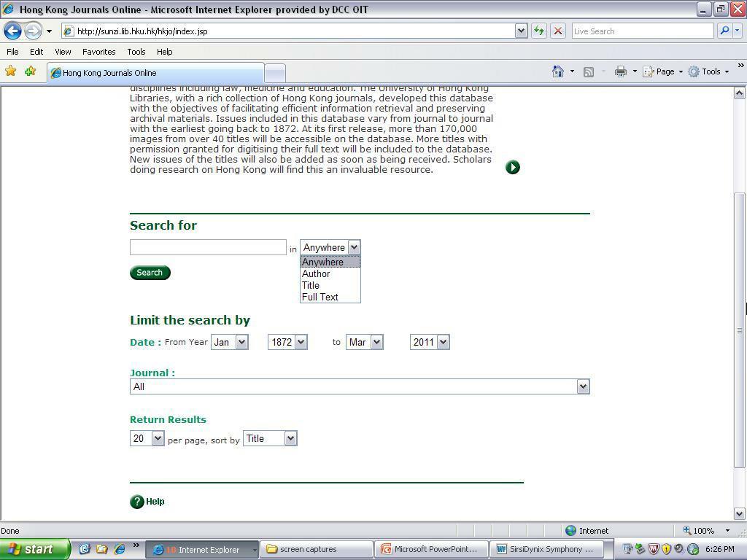Screen dimensions: 747x560
Task: Switch to SirsiDynix Symphony in taskbar
Action: (x=546, y=550)
